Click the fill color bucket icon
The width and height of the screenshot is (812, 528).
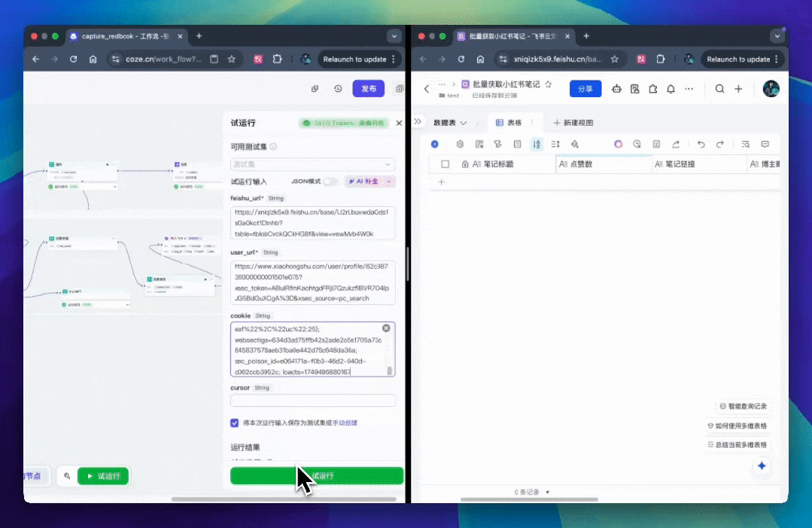pyautogui.click(x=575, y=144)
